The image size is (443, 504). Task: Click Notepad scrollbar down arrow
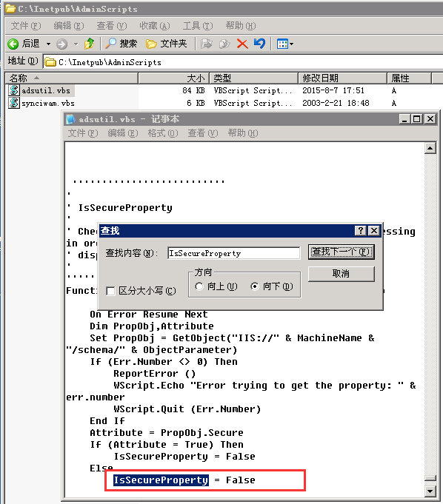pos(430,491)
